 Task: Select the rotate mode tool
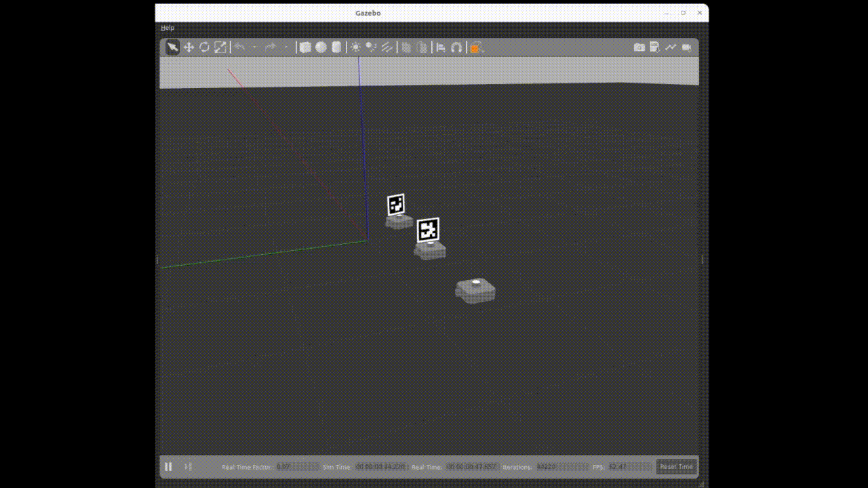click(204, 47)
